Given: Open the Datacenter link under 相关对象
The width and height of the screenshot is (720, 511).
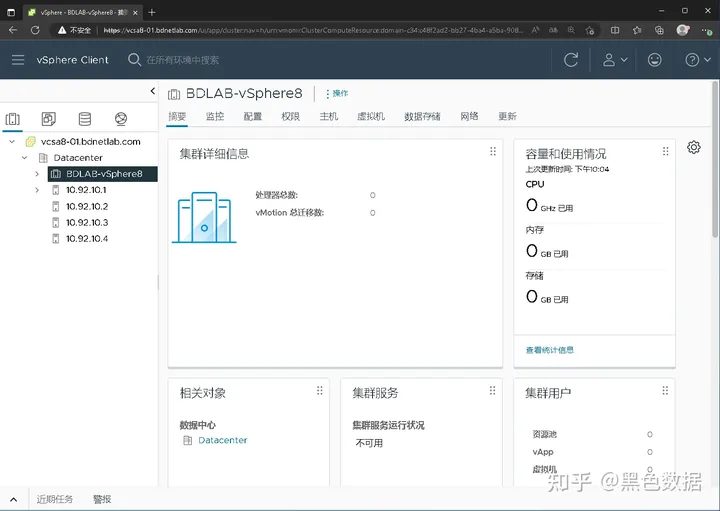Looking at the screenshot, I should (223, 440).
